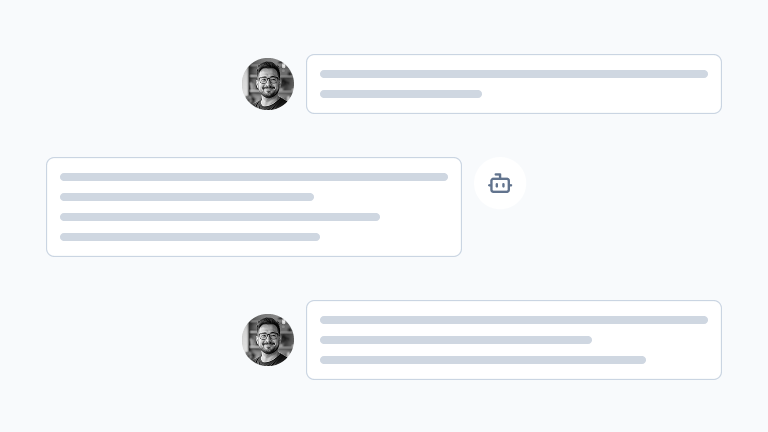
Task: Click first text line in top message
Action: click(x=513, y=74)
